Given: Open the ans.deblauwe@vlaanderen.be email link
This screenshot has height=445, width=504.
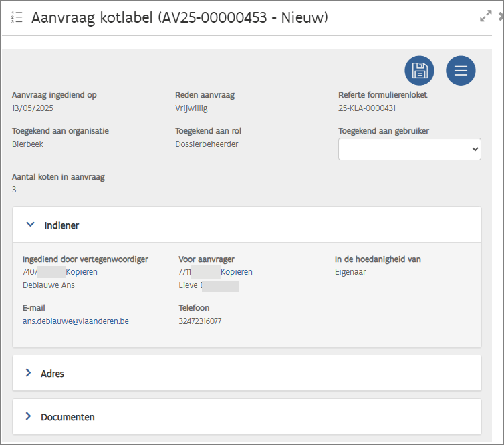Looking at the screenshot, I should pos(76,321).
